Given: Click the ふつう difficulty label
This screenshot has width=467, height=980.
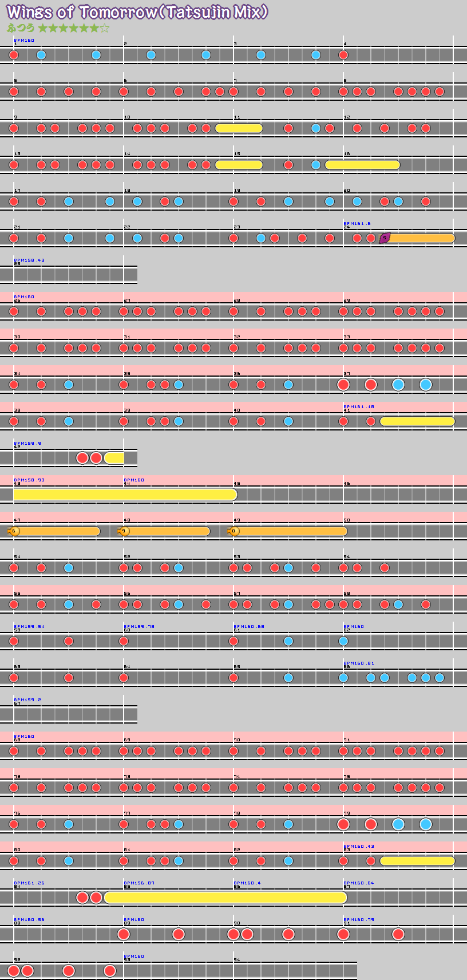Looking at the screenshot, I should [x=21, y=28].
